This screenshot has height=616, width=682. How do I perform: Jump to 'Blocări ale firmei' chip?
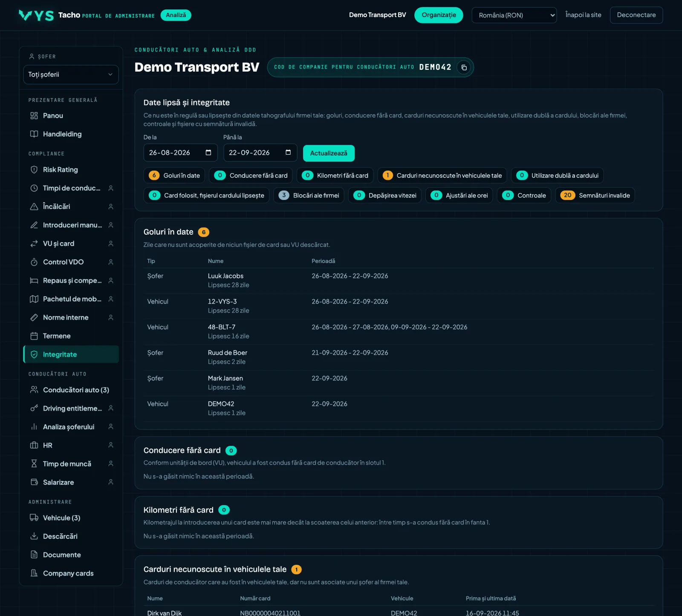point(309,195)
